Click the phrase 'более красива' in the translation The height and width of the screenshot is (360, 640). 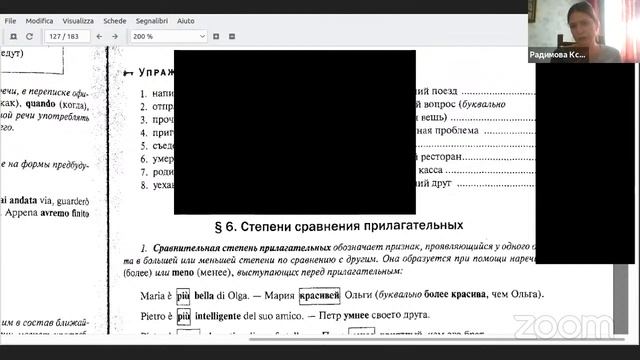point(455,294)
